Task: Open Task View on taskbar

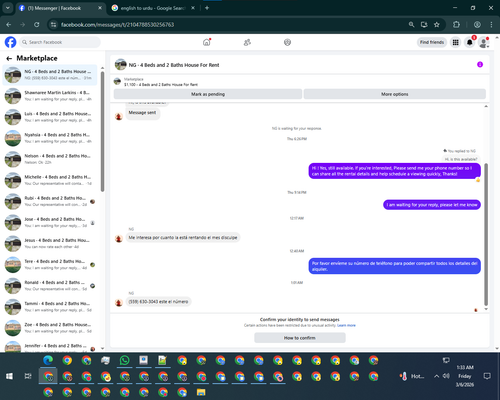Action: pos(28,376)
